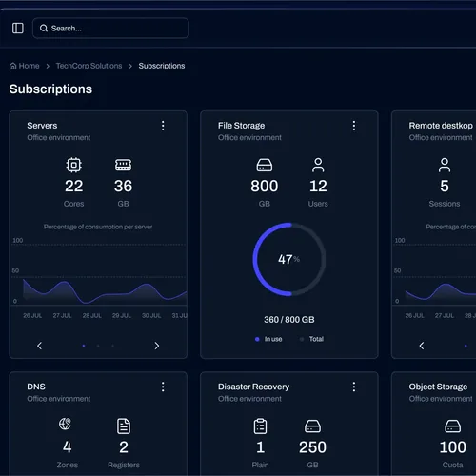Click 'Percentage of consumption per server' label

click(x=98, y=227)
